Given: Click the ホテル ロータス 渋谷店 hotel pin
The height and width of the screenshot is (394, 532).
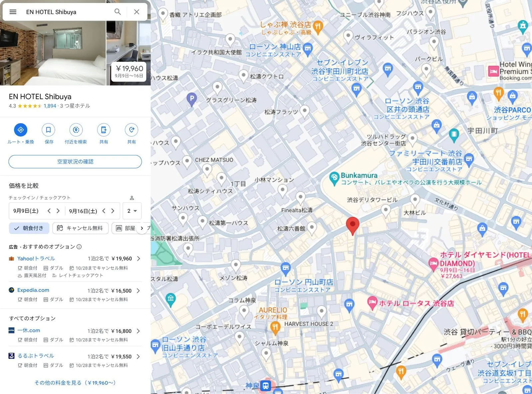Looking at the screenshot, I should [372, 302].
